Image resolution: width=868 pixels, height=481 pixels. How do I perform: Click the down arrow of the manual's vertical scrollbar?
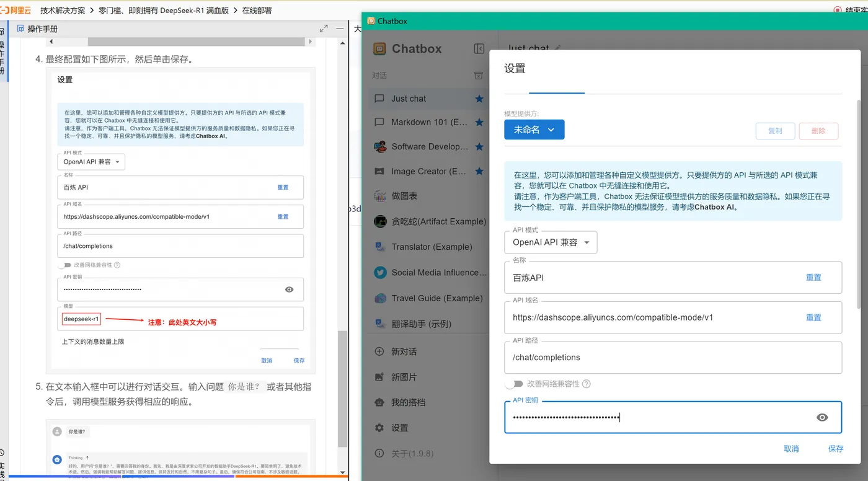click(x=343, y=472)
